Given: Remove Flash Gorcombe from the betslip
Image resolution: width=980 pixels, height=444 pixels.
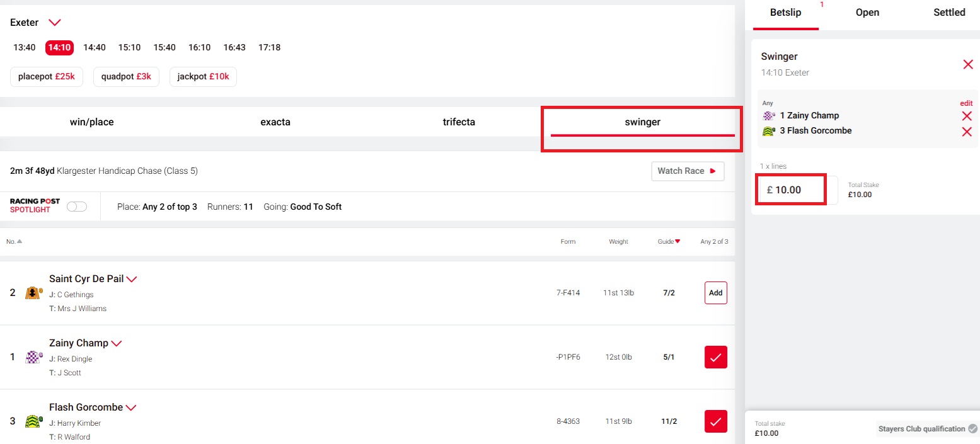Looking at the screenshot, I should coord(967,132).
